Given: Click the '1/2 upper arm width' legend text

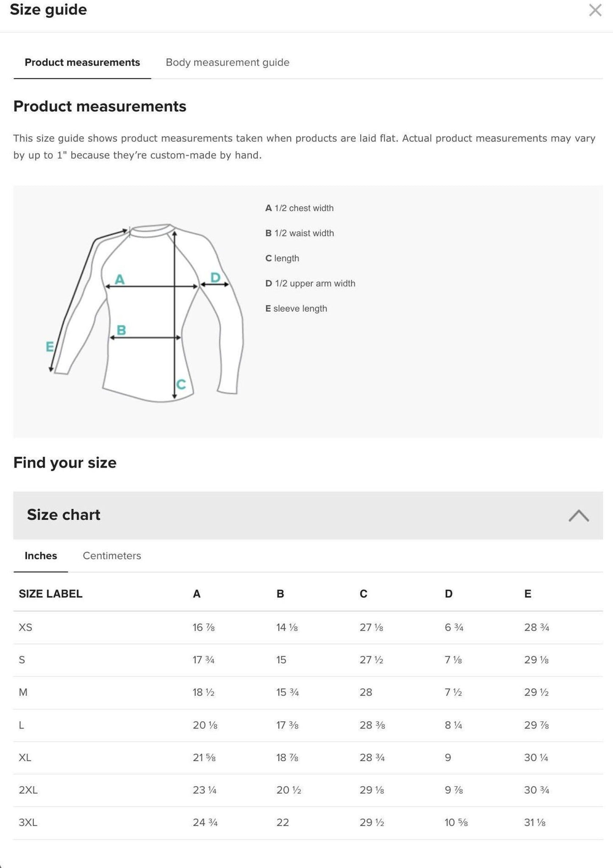Looking at the screenshot, I should [x=314, y=283].
